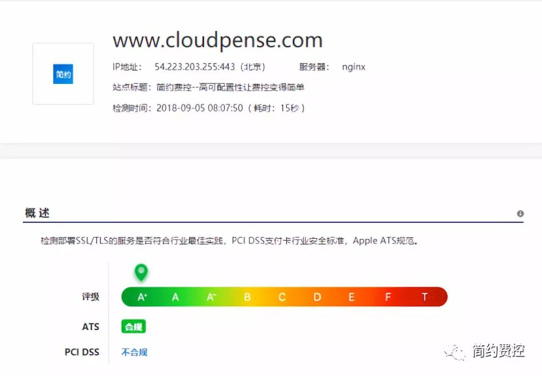Select the T grade on rating bar
The height and width of the screenshot is (376, 542).
(x=425, y=297)
